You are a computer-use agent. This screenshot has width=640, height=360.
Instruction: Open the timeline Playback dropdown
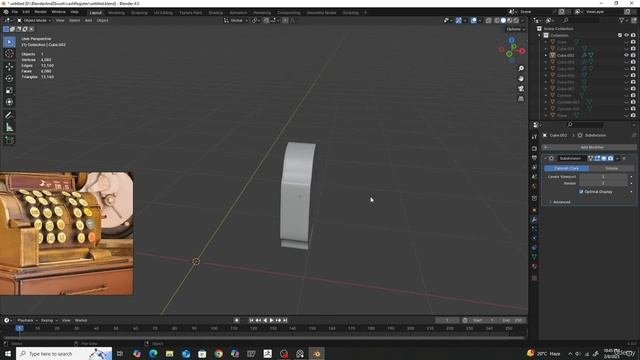[x=27, y=320]
